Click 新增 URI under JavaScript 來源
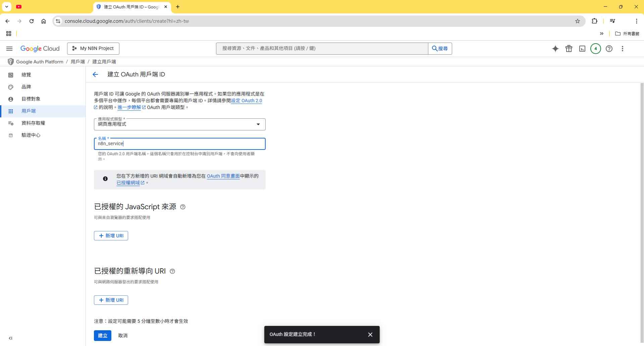Screen dimensions: 644x346 111,235
